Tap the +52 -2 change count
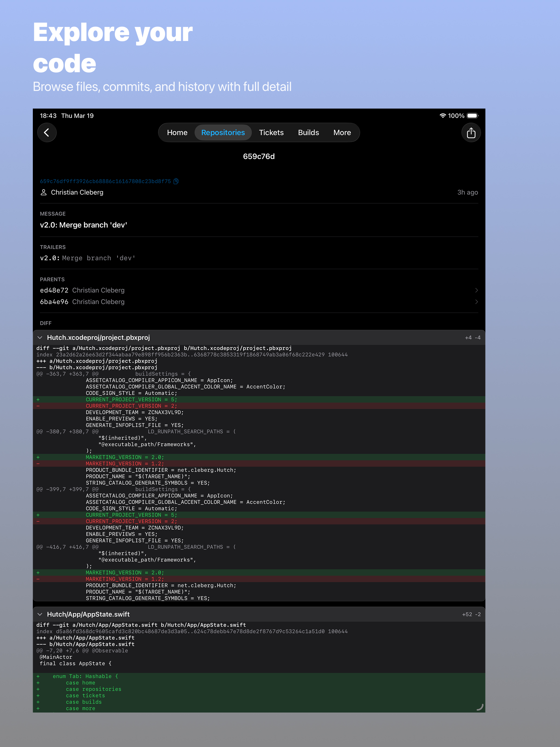This screenshot has height=747, width=560. [471, 614]
